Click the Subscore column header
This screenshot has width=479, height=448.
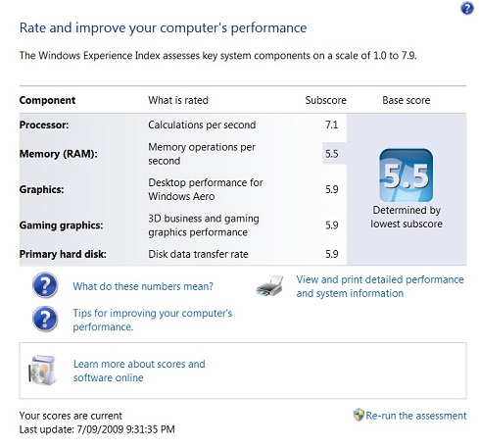tap(325, 100)
